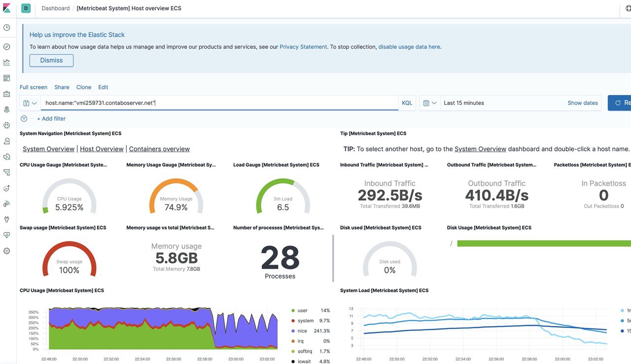The height and width of the screenshot is (364, 631).
Task: Open the Share menu
Action: click(x=62, y=87)
